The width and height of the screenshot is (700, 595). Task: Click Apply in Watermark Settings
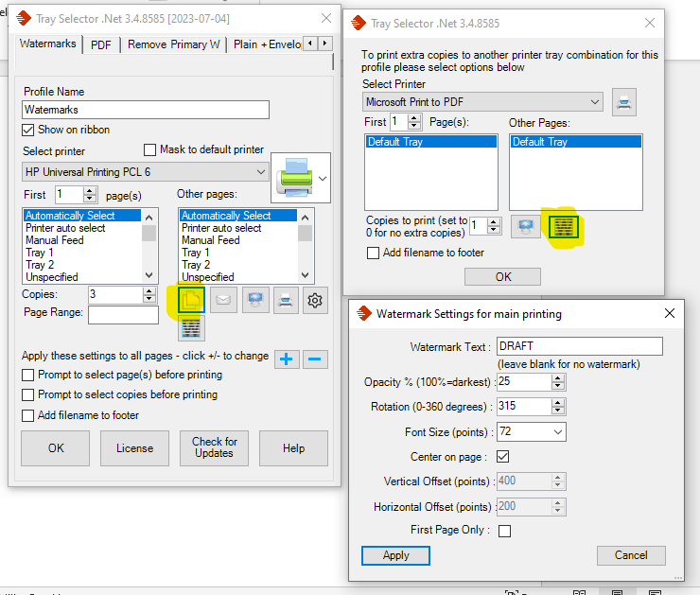pyautogui.click(x=395, y=555)
